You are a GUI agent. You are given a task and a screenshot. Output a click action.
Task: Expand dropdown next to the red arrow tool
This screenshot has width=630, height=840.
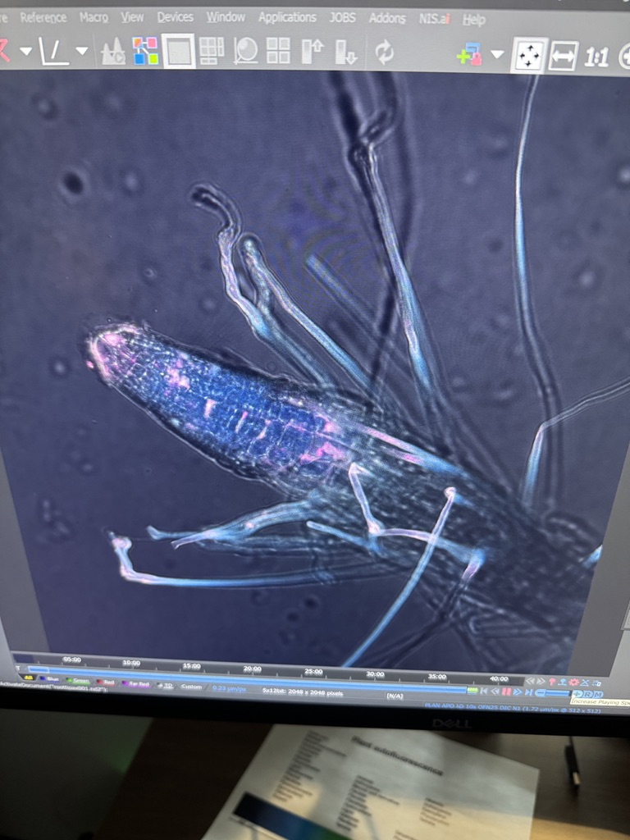coord(25,52)
